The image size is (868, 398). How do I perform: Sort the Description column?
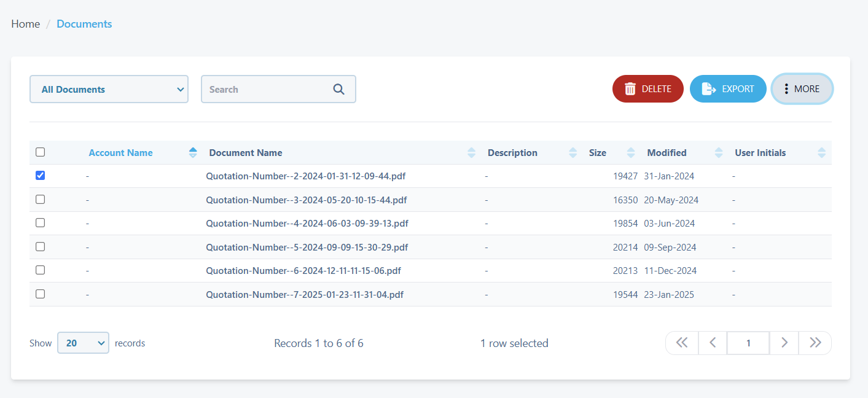point(573,153)
